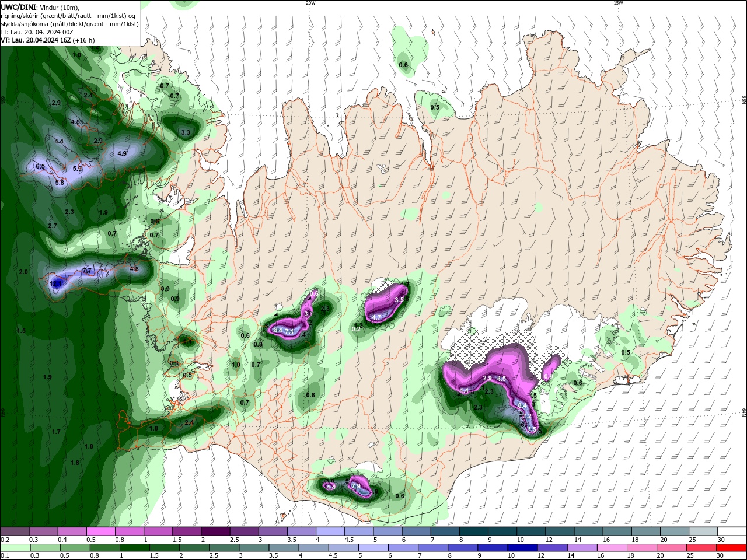The width and height of the screenshot is (747, 560).
Task: Click the 3.1 snowfall value
Action: click(308, 314)
